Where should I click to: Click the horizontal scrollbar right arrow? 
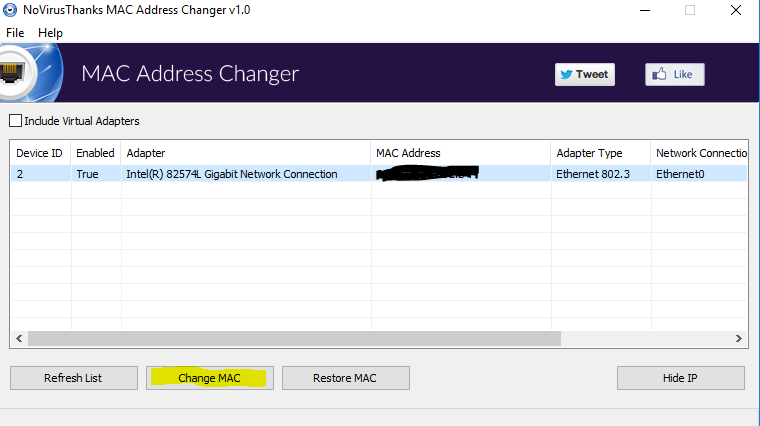[x=738, y=338]
